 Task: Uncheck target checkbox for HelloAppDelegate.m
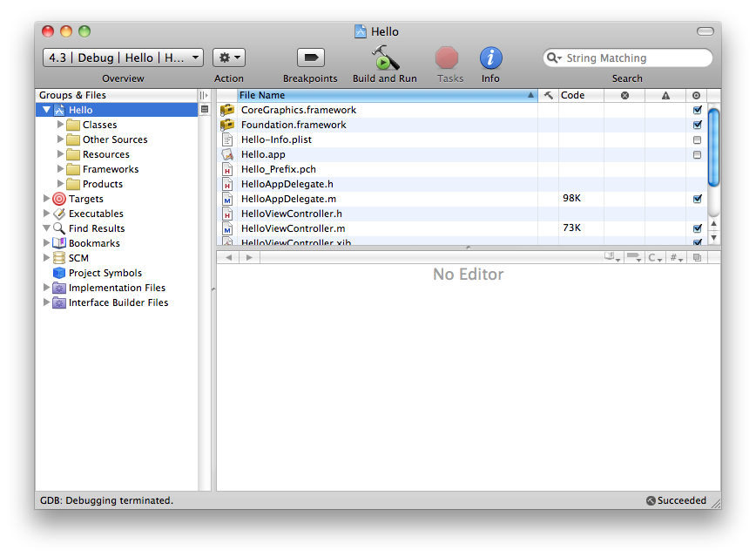pos(697,199)
